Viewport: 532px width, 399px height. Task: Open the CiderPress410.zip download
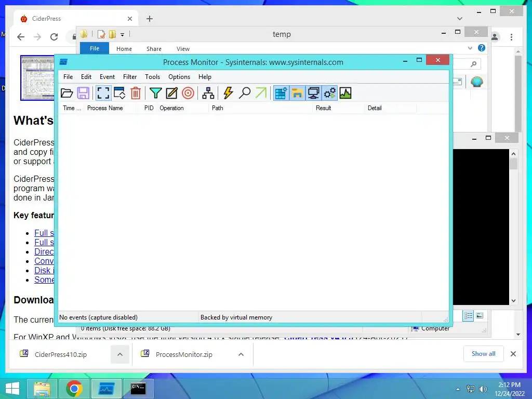click(x=60, y=354)
